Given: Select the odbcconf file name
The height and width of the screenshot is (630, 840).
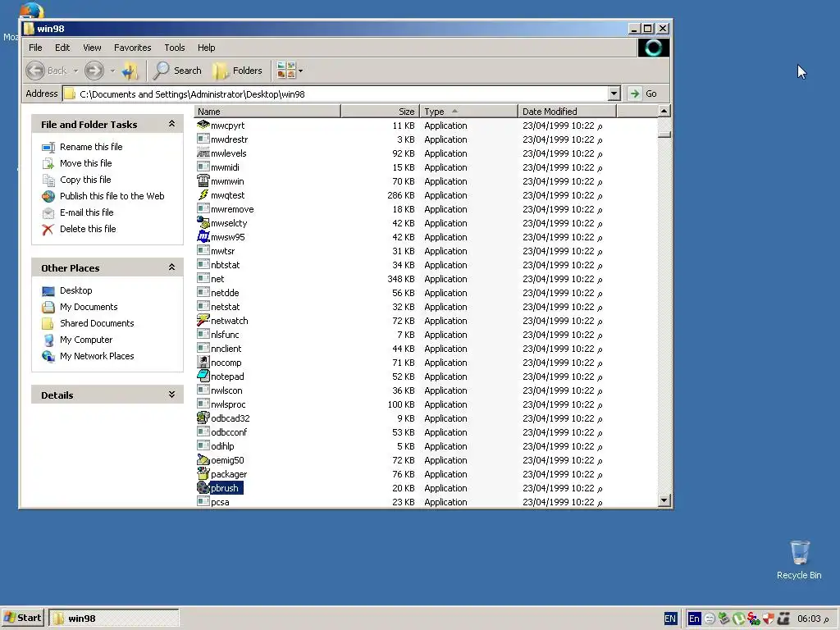Looking at the screenshot, I should click(229, 432).
